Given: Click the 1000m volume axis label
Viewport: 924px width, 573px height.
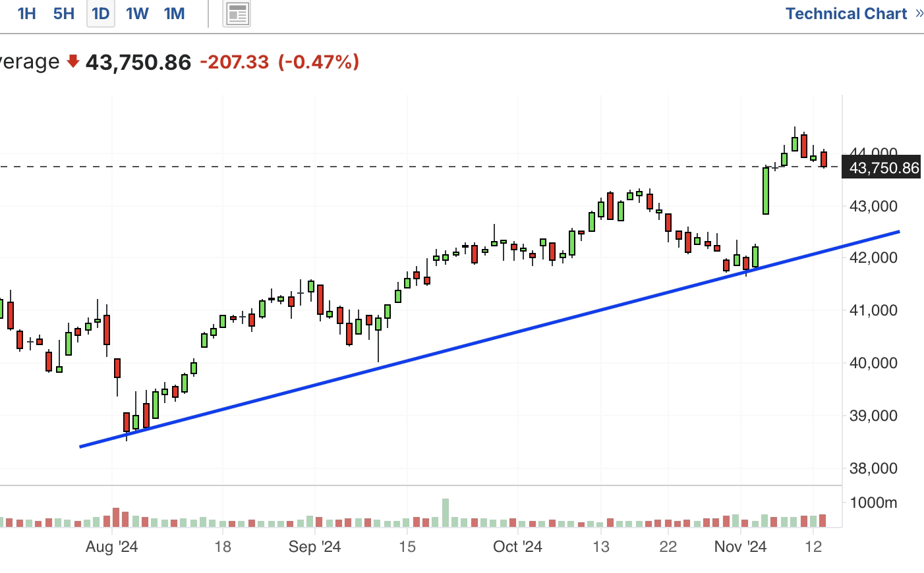Looking at the screenshot, I should (873, 503).
